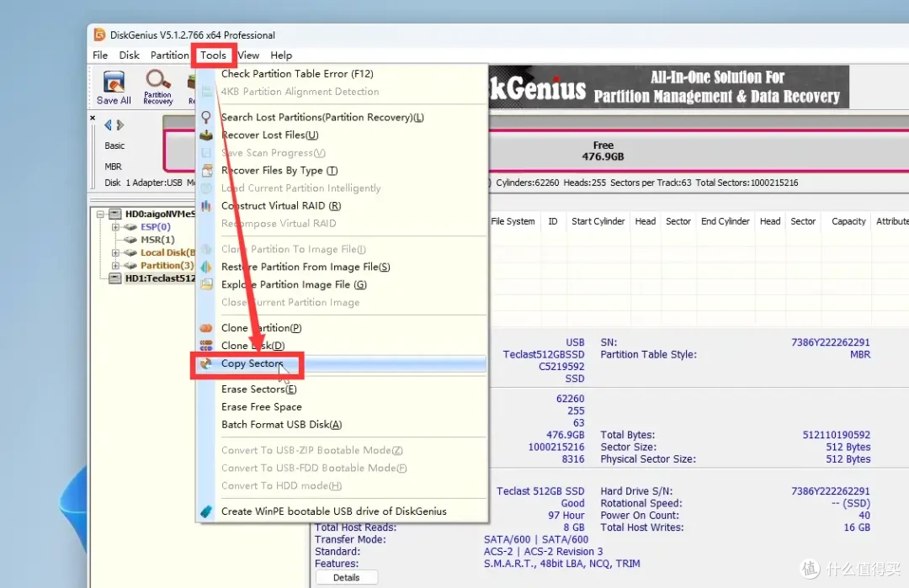Click the icon beside Recover Lost Files
Screen dimensions: 909x588
pyautogui.click(x=206, y=135)
